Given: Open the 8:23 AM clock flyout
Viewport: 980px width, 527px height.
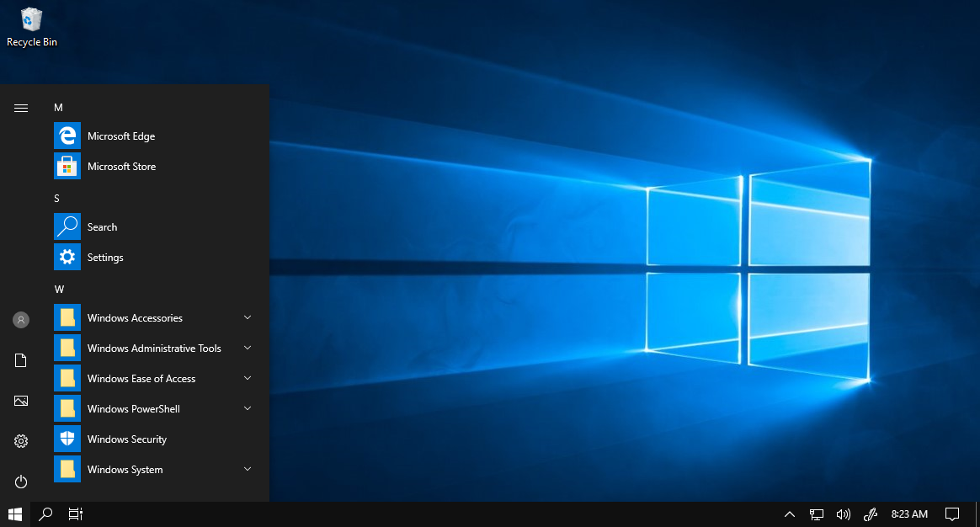Looking at the screenshot, I should pyautogui.click(x=909, y=514).
